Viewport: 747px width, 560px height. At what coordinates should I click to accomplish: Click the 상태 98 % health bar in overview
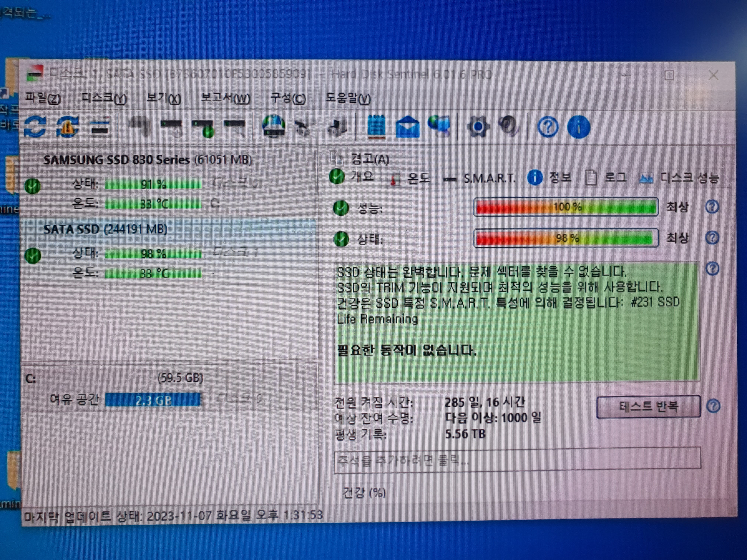(566, 238)
